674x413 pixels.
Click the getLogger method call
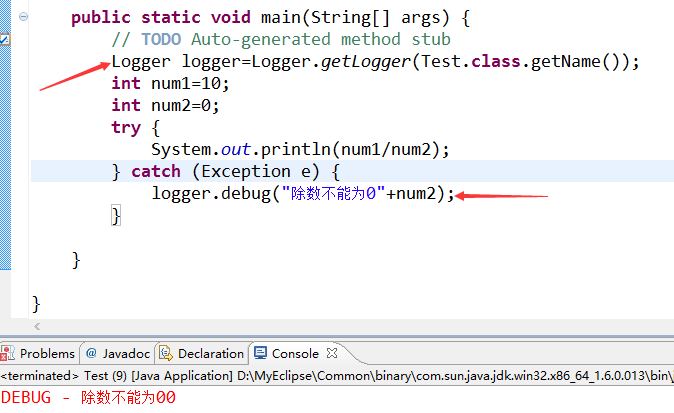[366, 62]
